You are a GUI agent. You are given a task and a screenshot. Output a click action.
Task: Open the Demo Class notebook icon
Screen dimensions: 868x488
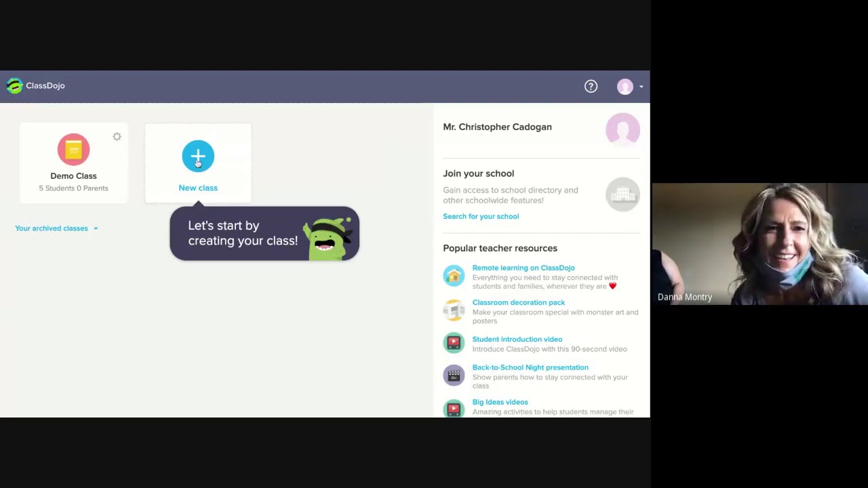point(73,150)
